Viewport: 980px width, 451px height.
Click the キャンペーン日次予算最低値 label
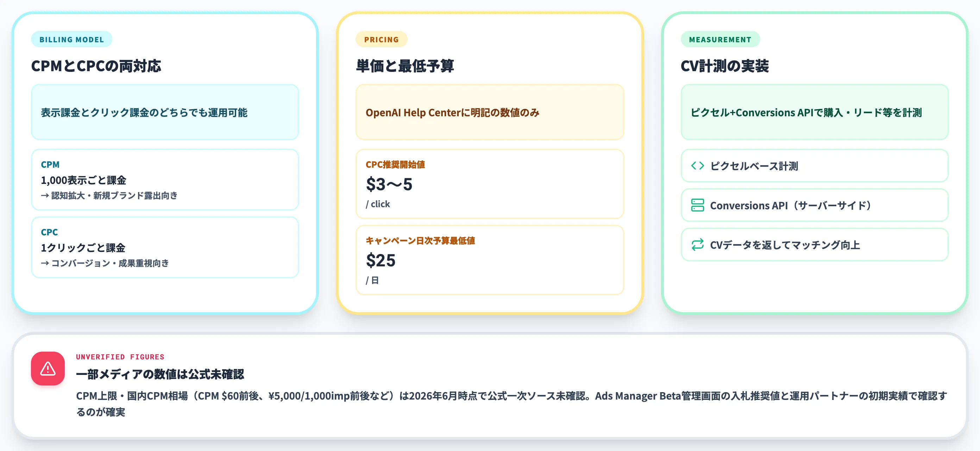(420, 240)
